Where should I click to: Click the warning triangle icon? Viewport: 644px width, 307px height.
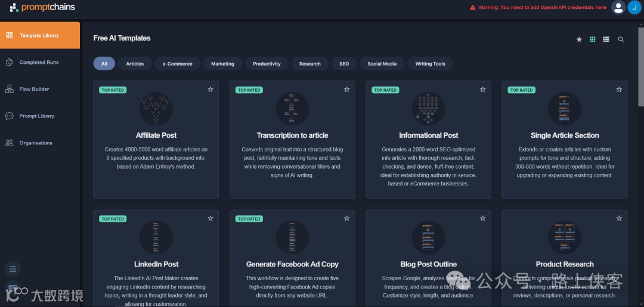point(473,7)
